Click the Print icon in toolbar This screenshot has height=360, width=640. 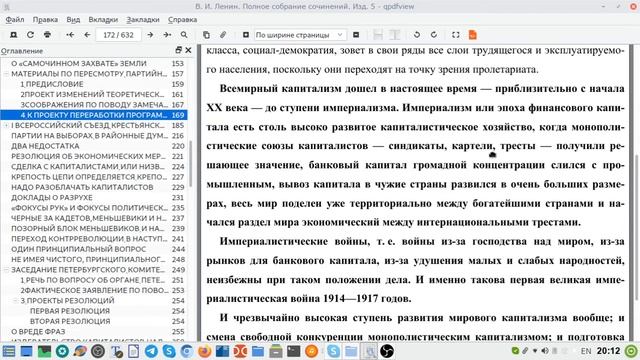47,35
